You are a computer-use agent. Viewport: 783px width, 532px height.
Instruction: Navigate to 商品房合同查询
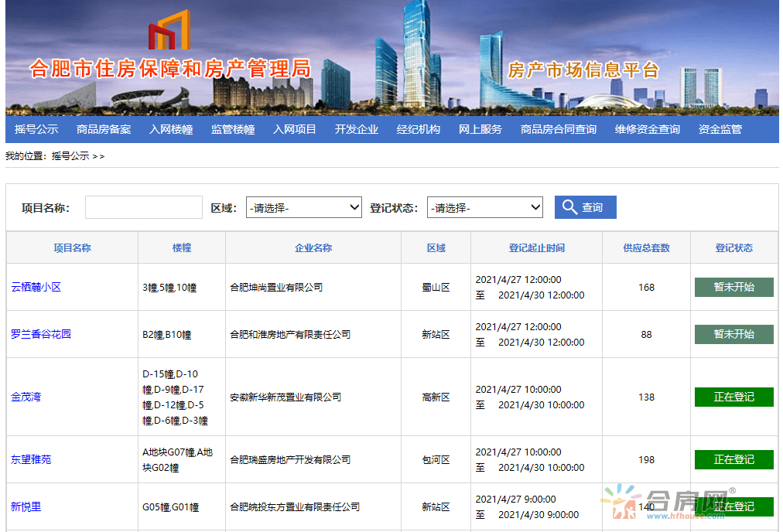tap(559, 129)
